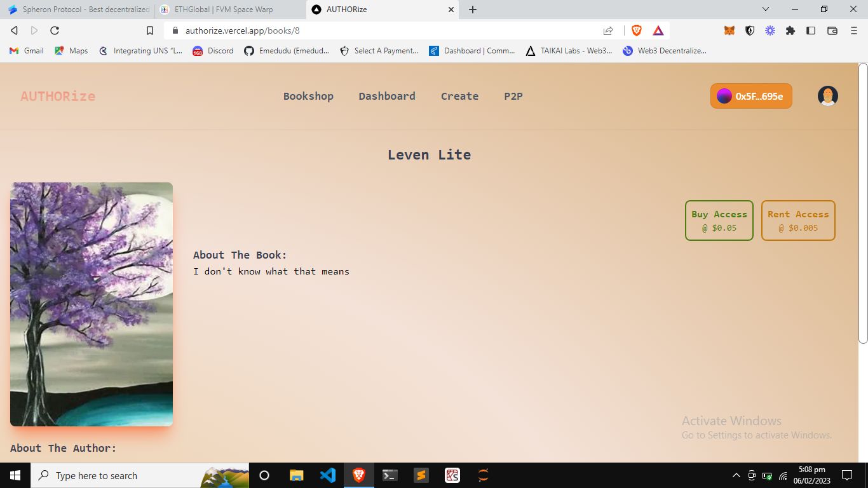Open the blue gear-shaped extension icon
This screenshot has width=868, height=488.
click(x=770, y=30)
